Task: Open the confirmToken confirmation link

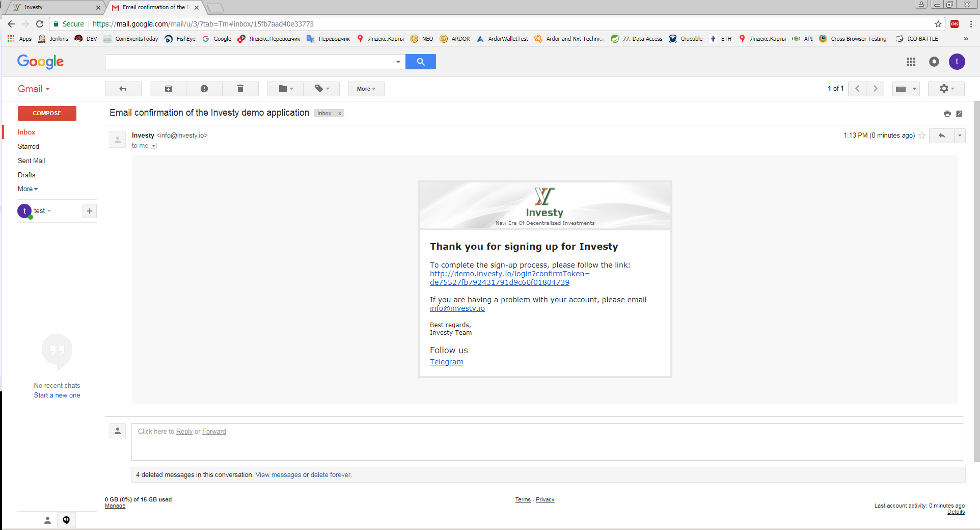Action: (x=510, y=278)
